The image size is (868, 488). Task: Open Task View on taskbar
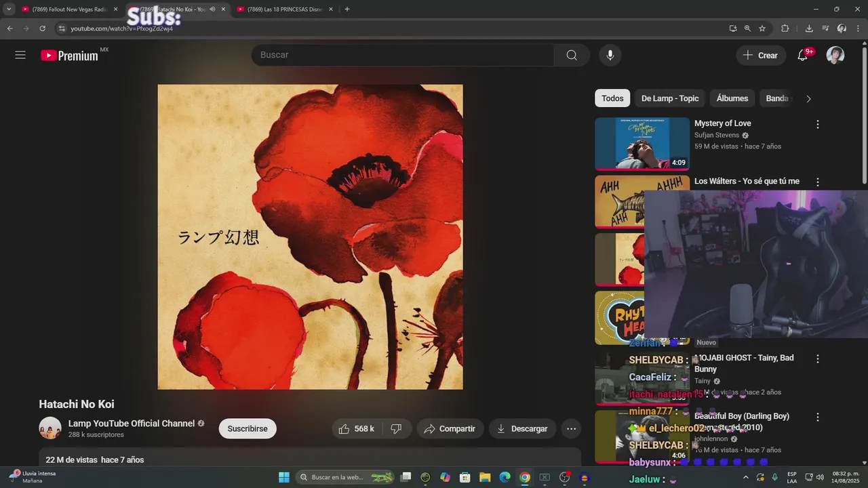coord(406,477)
